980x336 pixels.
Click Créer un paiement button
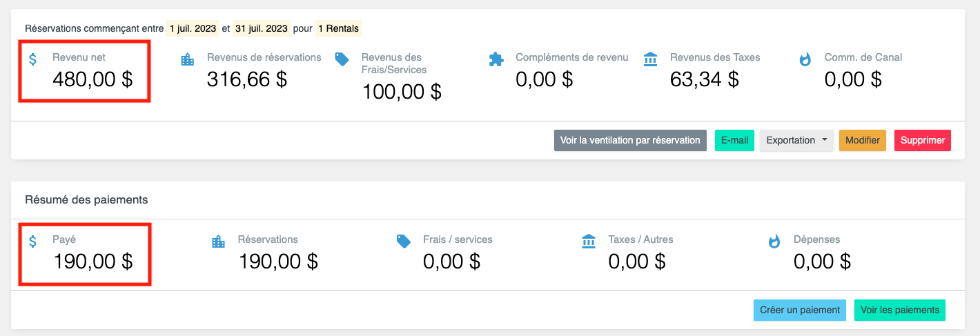tap(800, 310)
